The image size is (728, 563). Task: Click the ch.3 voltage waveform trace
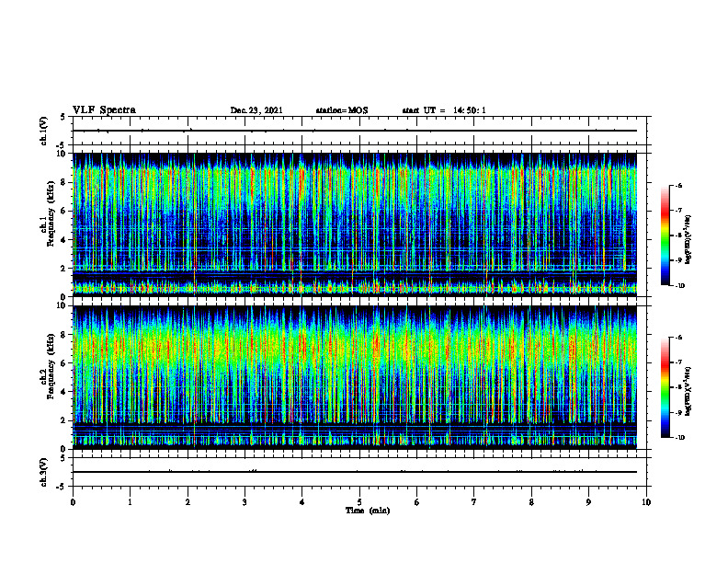pos(355,472)
